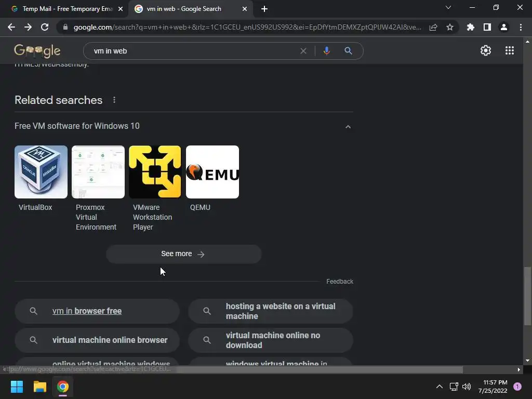The height and width of the screenshot is (399, 532).
Task: Show hidden system tray icons
Action: click(439, 387)
